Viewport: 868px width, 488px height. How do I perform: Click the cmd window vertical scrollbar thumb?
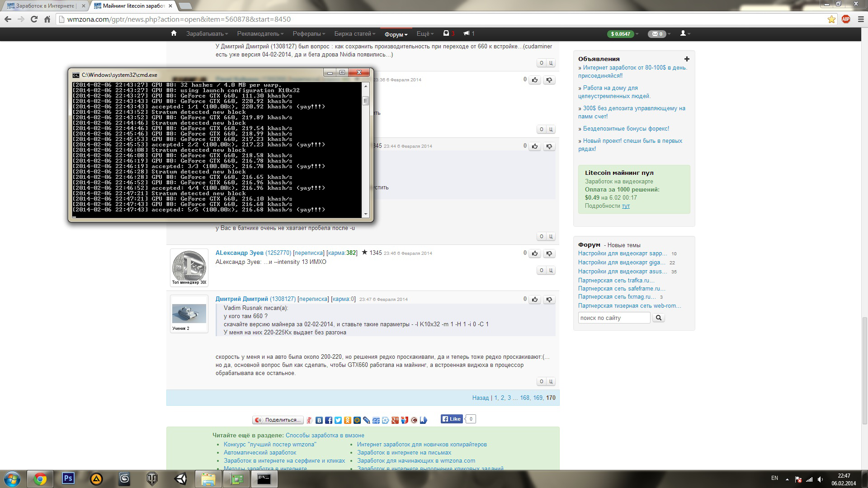tap(366, 100)
